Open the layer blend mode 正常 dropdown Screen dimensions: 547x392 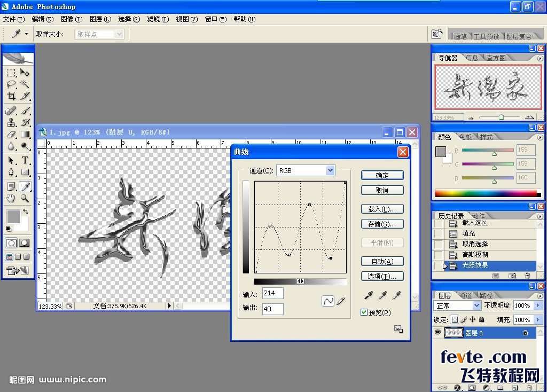point(476,305)
